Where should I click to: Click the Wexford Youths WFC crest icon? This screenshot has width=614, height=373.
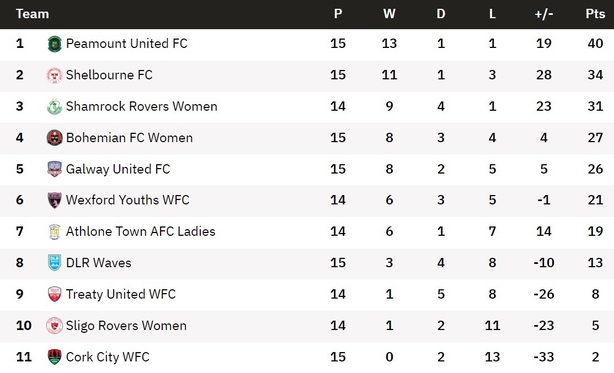coord(54,200)
